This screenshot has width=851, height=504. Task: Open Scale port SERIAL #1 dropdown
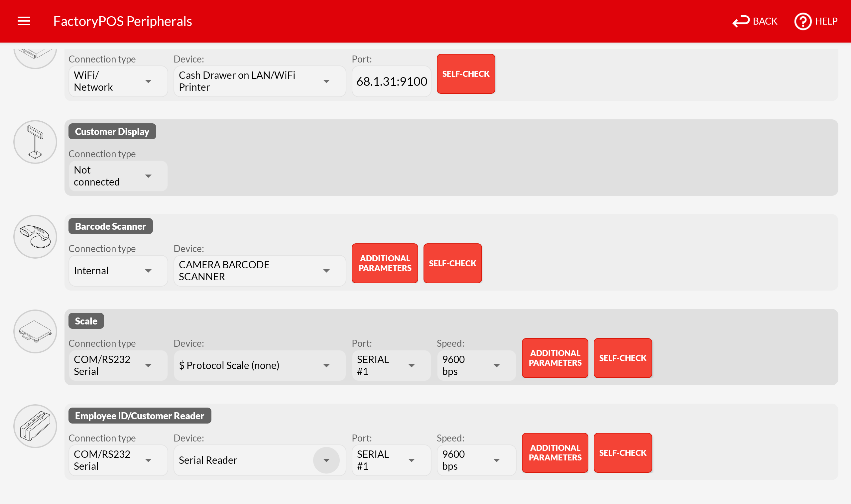391,365
